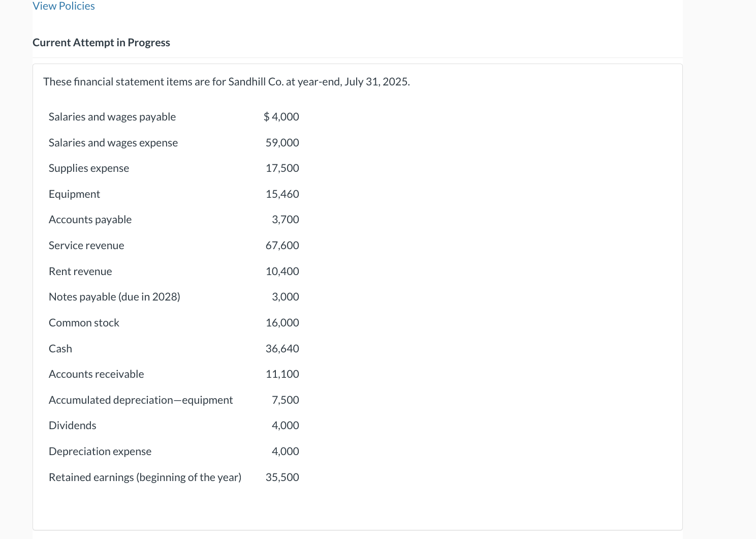
Task: Click the Current Attempt in Progress heading
Action: tap(101, 42)
